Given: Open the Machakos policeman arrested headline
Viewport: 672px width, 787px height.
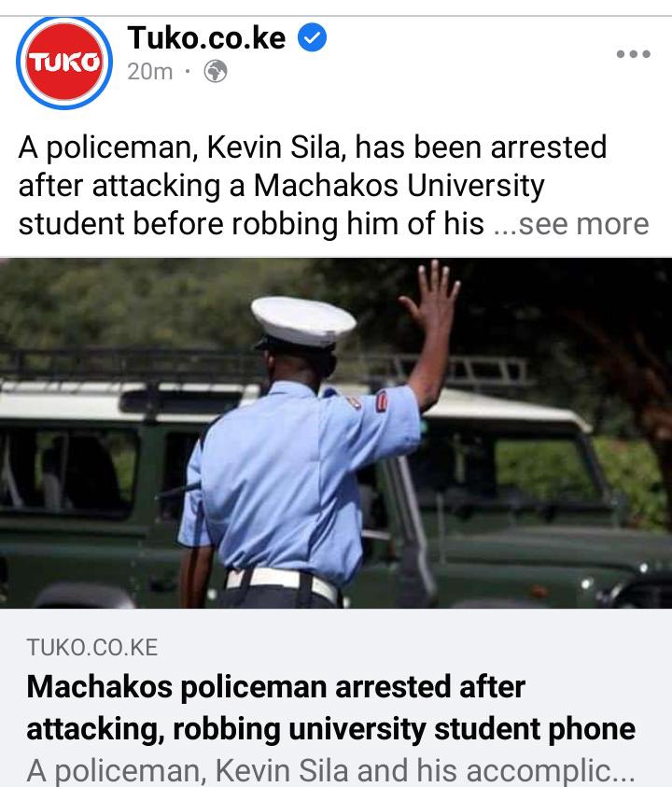Looking at the screenshot, I should [330, 708].
